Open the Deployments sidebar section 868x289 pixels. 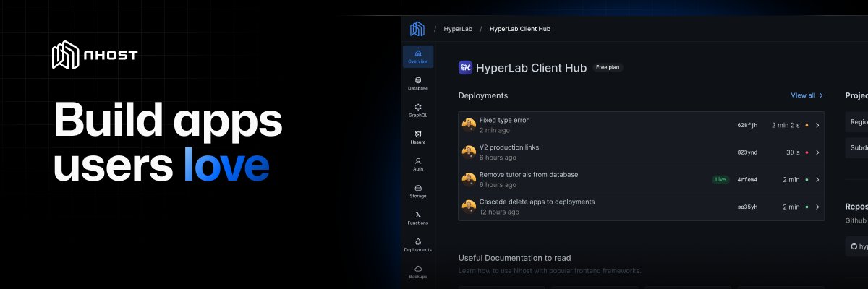coord(418,245)
